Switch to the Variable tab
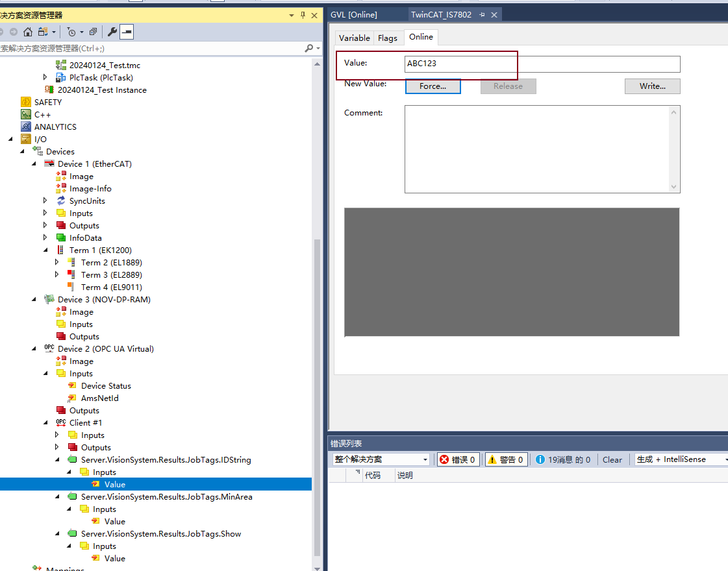 [354, 38]
